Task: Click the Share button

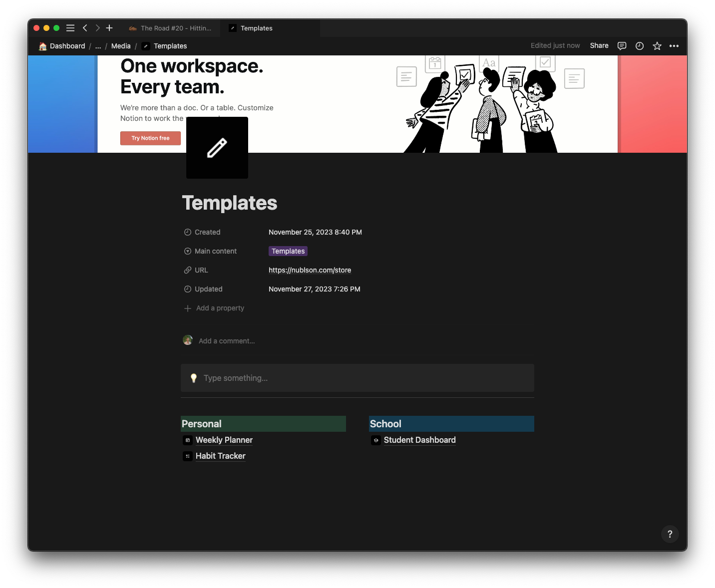Action: pyautogui.click(x=599, y=45)
